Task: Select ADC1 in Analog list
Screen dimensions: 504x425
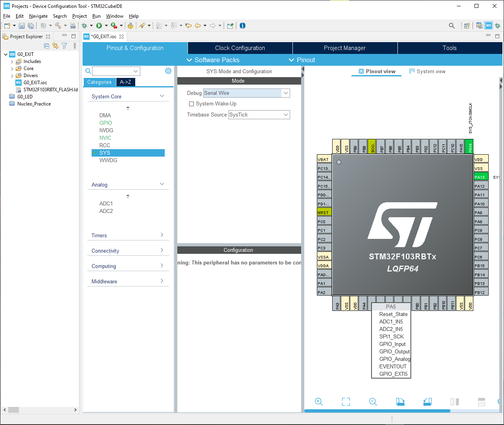Action: (106, 203)
